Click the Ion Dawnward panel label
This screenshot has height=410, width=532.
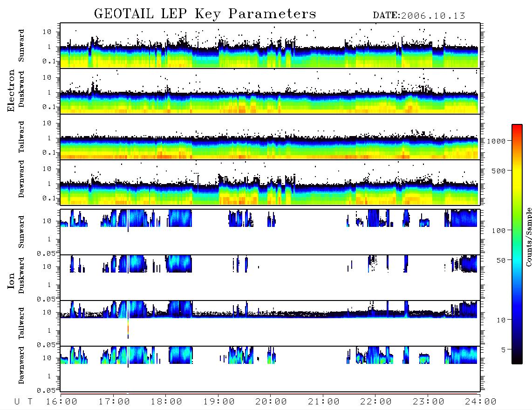[x=21, y=365]
